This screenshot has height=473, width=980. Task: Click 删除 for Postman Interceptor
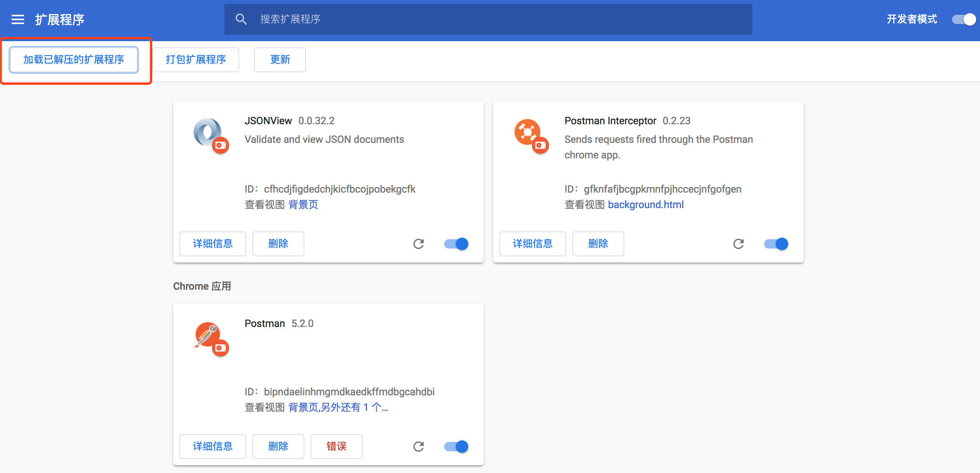tap(598, 244)
